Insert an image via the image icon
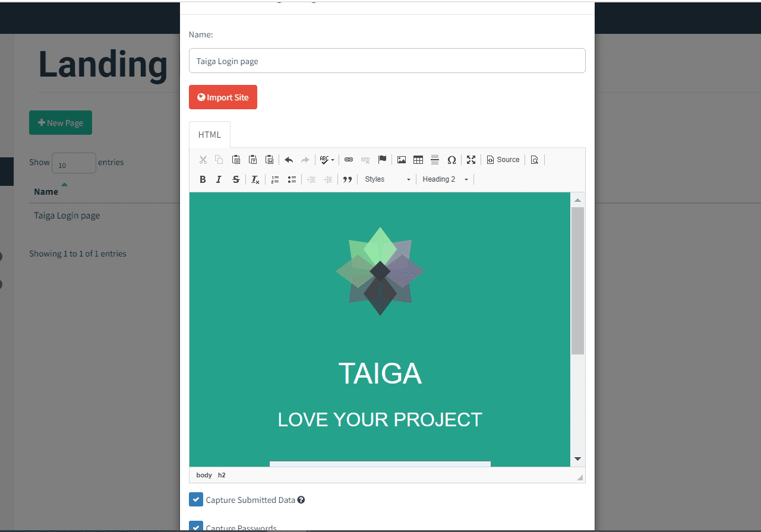The width and height of the screenshot is (761, 532). (402, 160)
